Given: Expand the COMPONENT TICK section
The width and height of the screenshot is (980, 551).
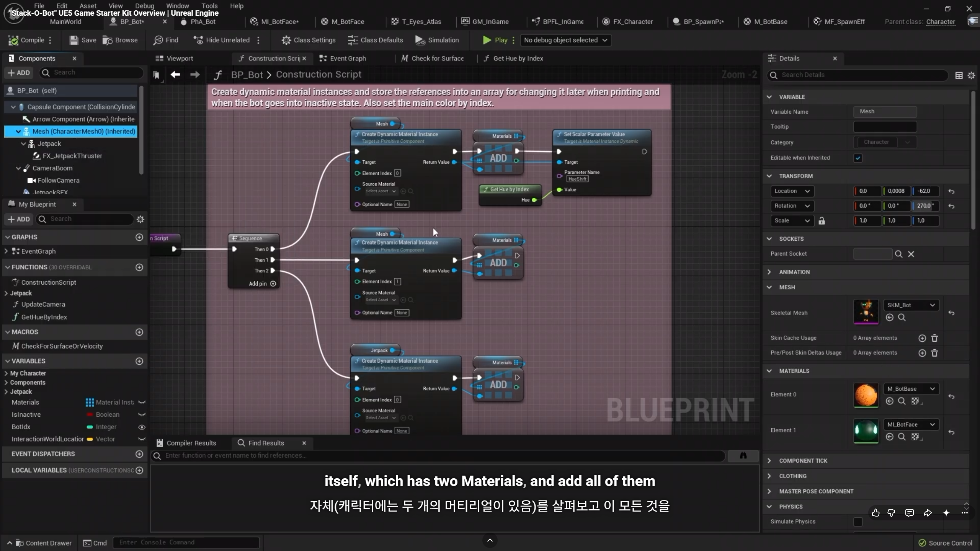Looking at the screenshot, I should click(769, 461).
